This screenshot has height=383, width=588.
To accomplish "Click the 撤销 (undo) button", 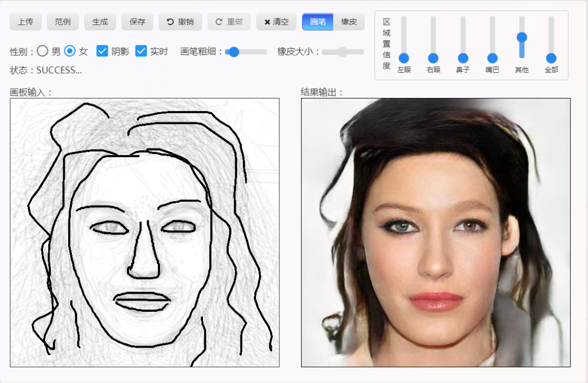I will [x=180, y=22].
